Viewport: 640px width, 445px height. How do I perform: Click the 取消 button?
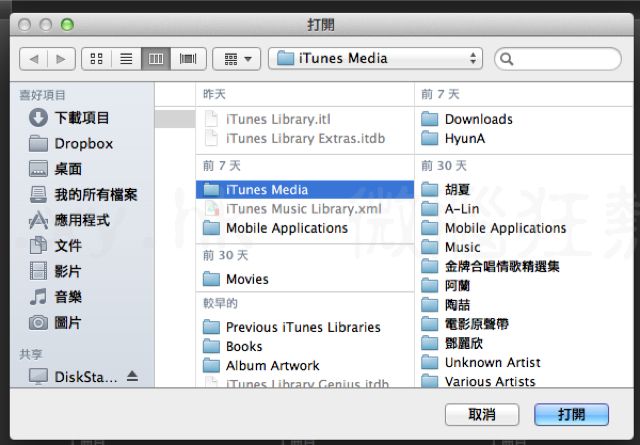[x=481, y=414]
